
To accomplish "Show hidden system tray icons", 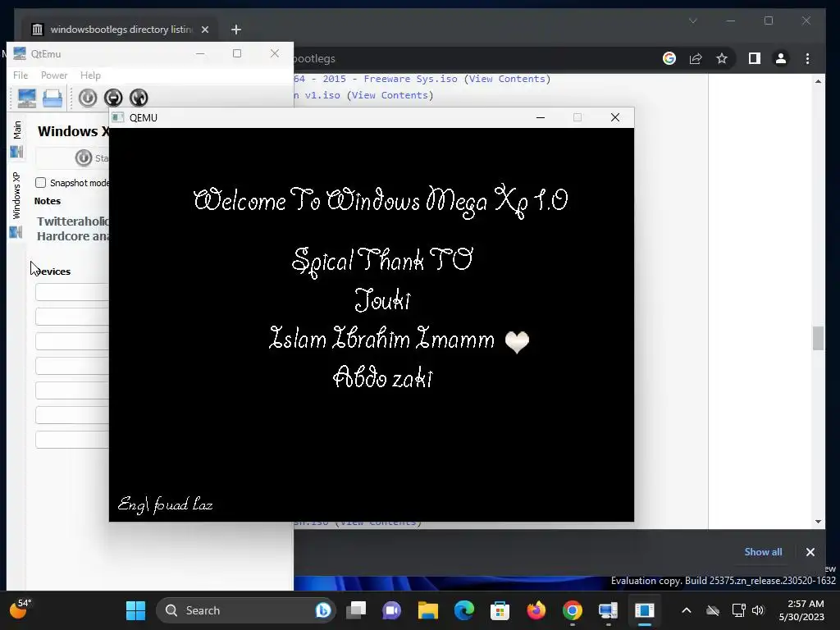I will click(x=687, y=610).
